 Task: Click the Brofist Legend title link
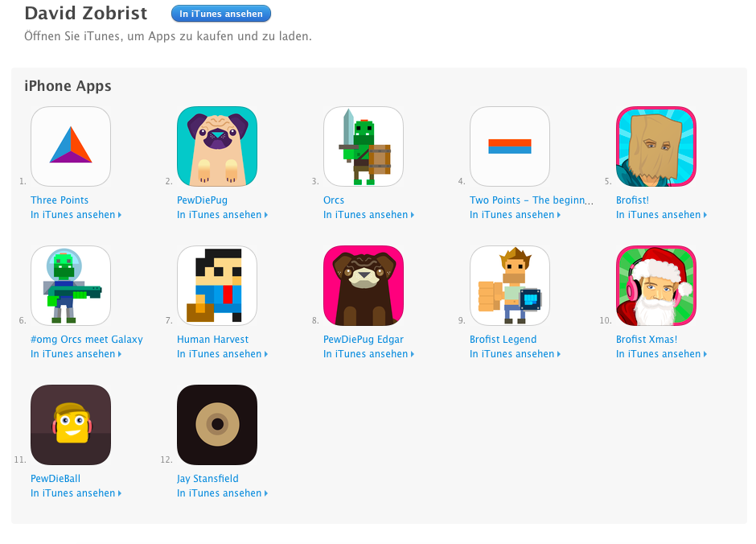(x=503, y=340)
